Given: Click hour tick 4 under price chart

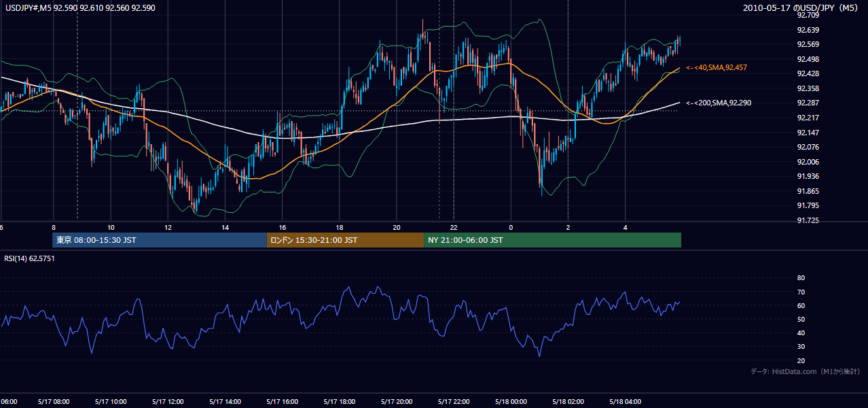Looking at the screenshot, I should tap(625, 227).
